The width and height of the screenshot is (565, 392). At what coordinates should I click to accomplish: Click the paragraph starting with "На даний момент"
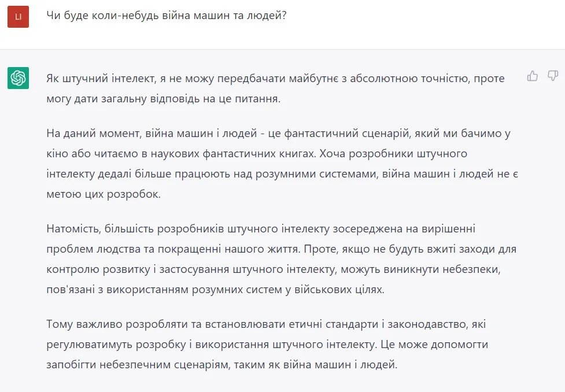pyautogui.click(x=282, y=164)
